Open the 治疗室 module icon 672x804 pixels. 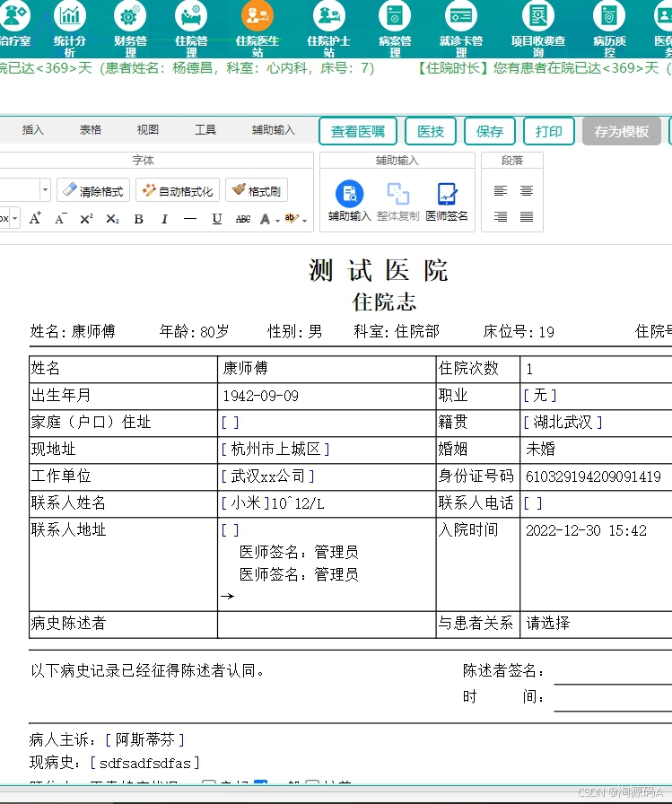[x=13, y=16]
